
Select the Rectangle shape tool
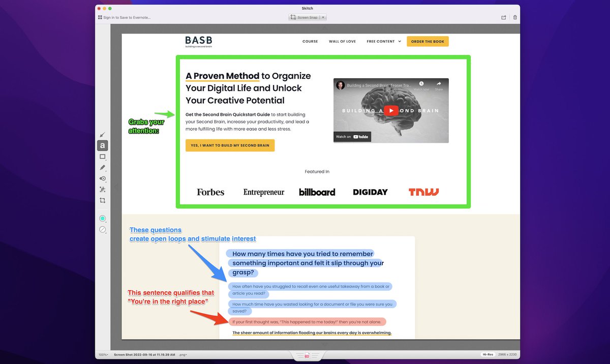(102, 157)
